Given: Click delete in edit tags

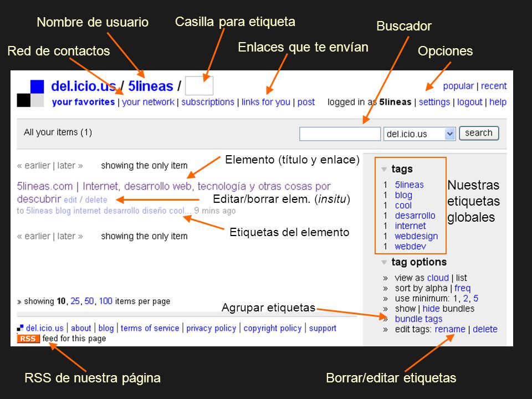Looking at the screenshot, I should [x=485, y=329].
